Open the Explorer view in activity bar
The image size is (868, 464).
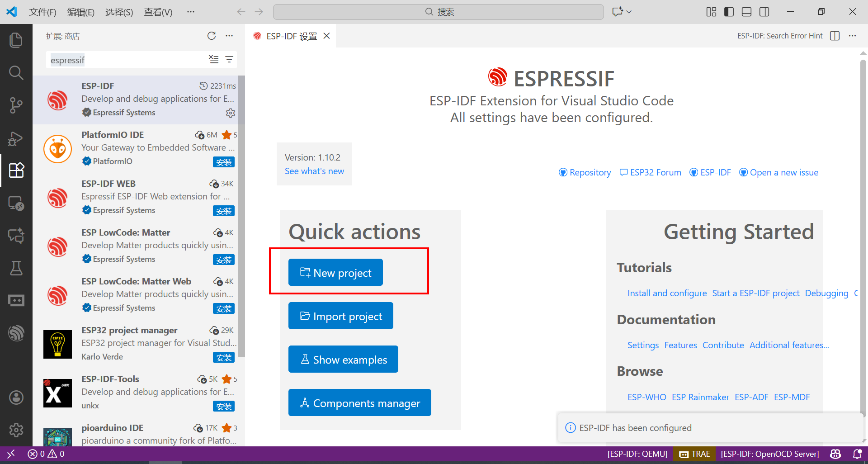[16, 40]
